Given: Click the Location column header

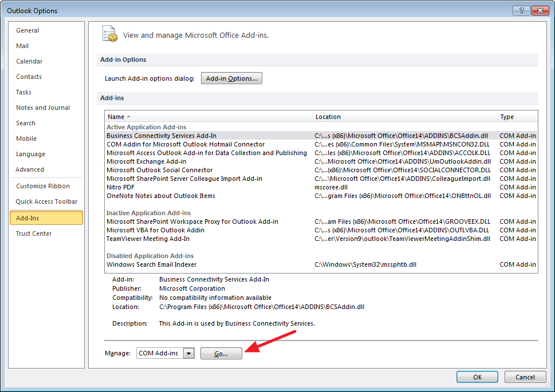Looking at the screenshot, I should pyautogui.click(x=406, y=117).
